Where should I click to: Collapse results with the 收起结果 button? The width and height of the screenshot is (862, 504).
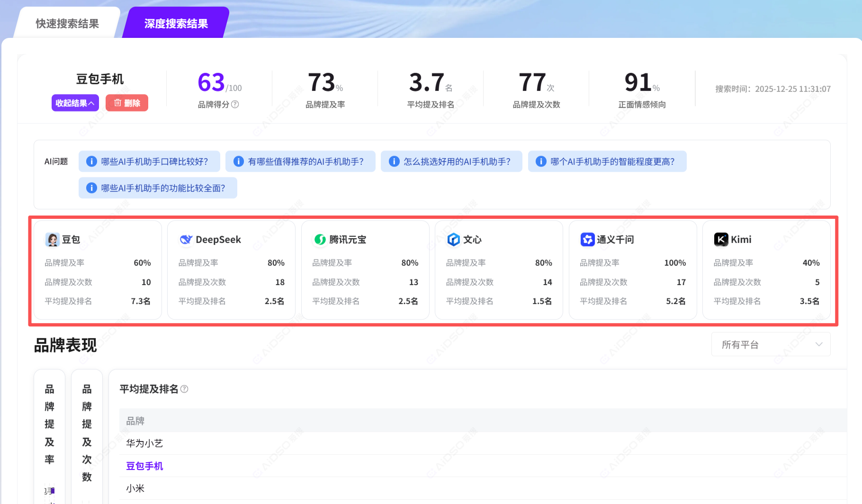75,103
